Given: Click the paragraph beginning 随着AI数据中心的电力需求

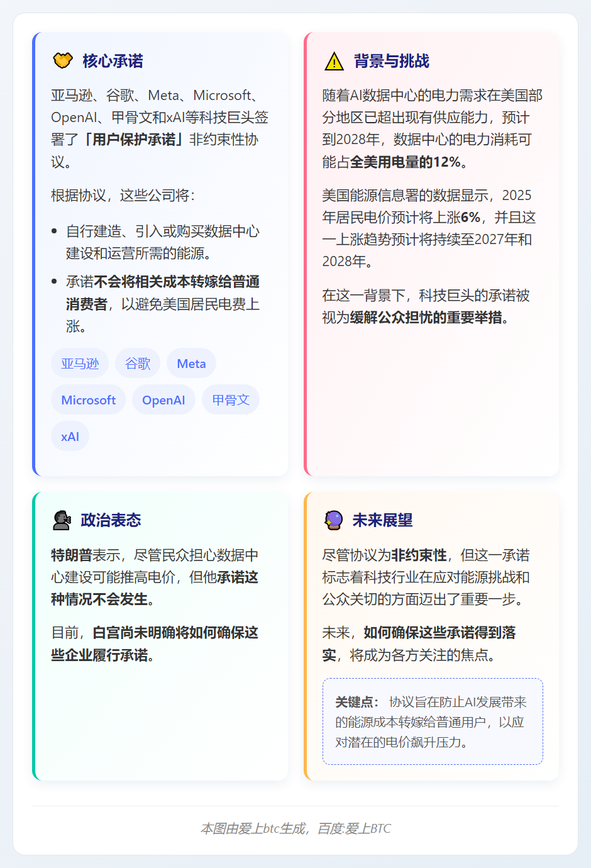Looking at the screenshot, I should pos(431,129).
